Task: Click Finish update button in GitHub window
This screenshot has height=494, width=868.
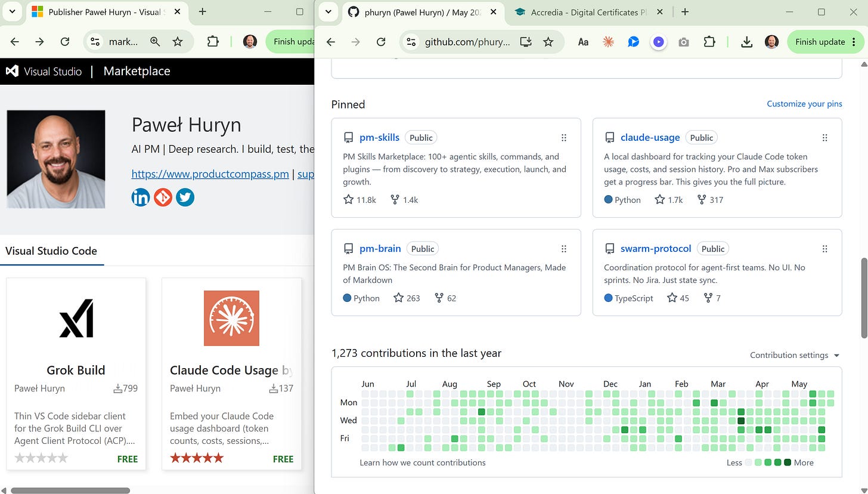Action: point(825,42)
